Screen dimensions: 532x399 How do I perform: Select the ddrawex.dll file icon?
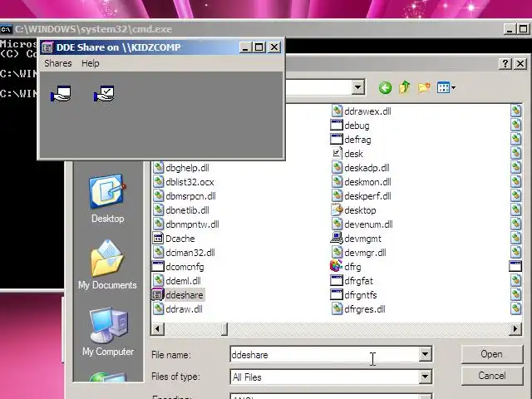pos(337,111)
